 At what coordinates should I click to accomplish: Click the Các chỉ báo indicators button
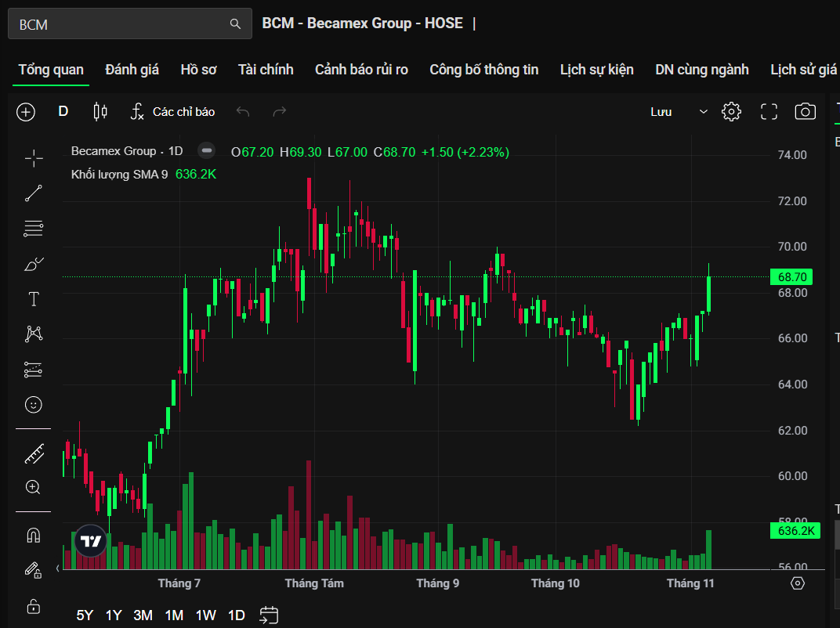pyautogui.click(x=172, y=112)
